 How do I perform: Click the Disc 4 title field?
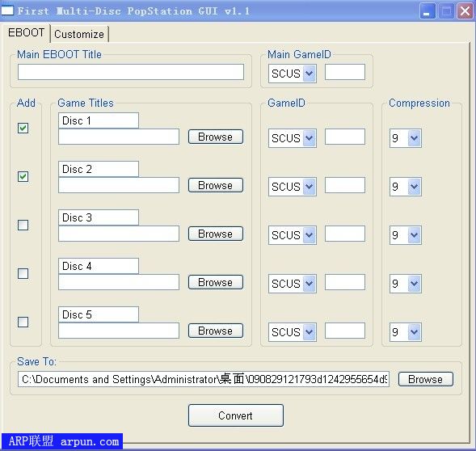[99, 266]
